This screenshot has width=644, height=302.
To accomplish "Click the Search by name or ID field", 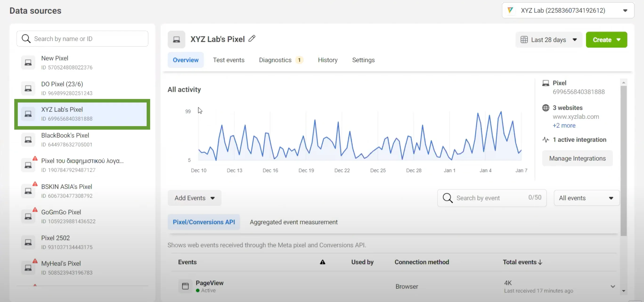I will point(82,38).
